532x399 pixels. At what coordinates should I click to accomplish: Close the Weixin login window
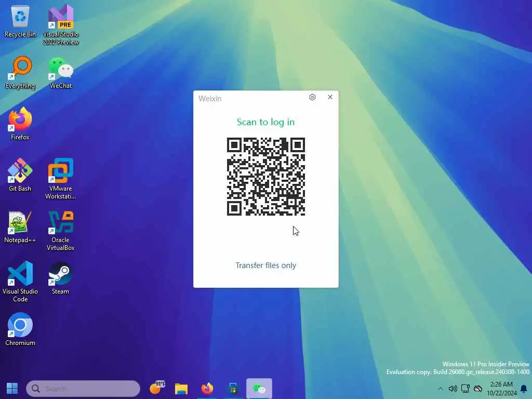(x=330, y=97)
